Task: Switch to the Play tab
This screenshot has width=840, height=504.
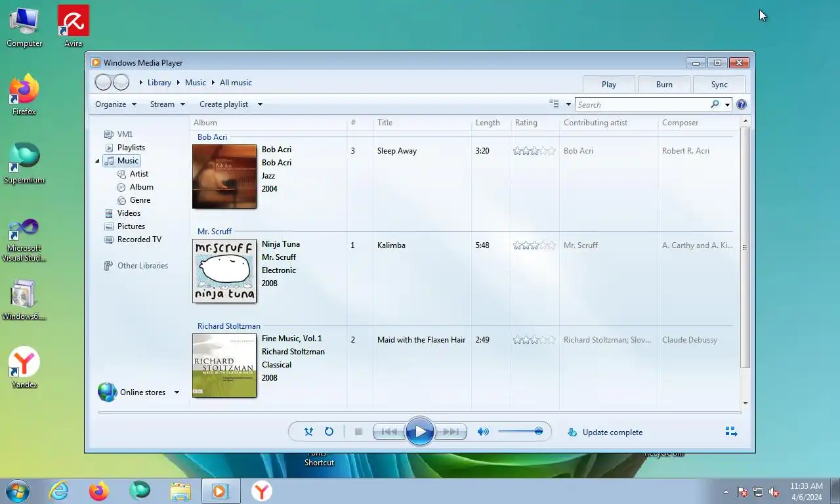Action: [x=609, y=84]
